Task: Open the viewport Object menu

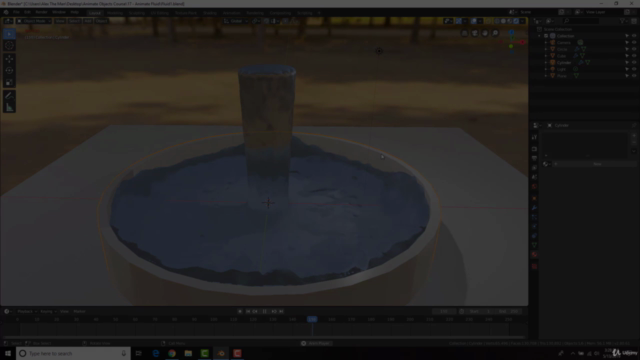Action: pos(101,21)
